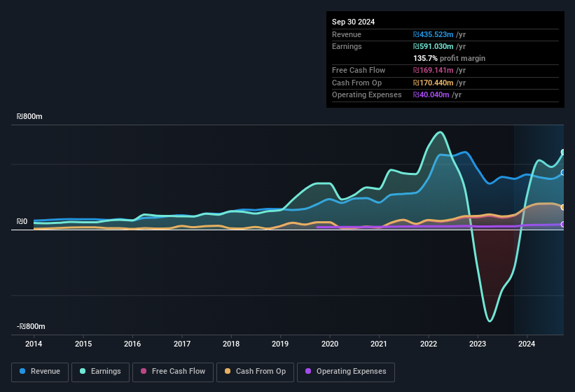
Task: Click the 2019 x-axis label
Action: (x=280, y=344)
